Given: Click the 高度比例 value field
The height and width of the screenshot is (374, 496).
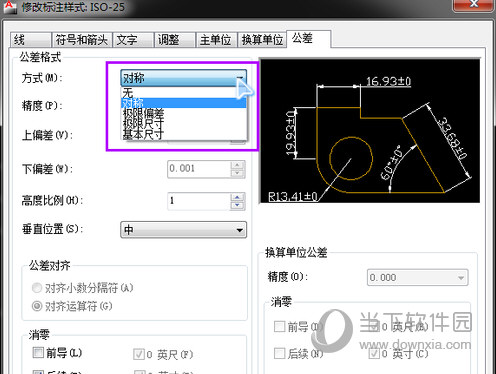Looking at the screenshot, I should [x=199, y=201].
